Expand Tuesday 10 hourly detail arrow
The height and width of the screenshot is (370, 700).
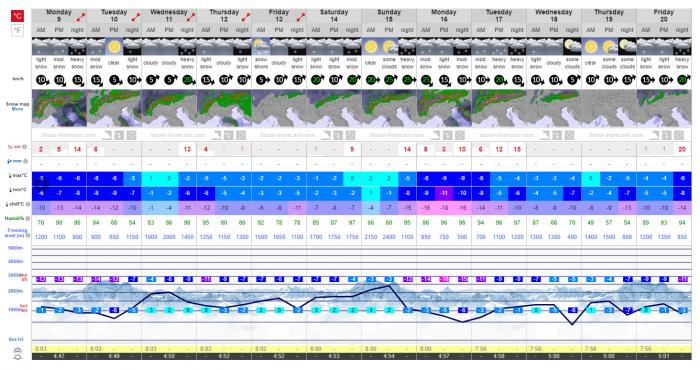136,17
